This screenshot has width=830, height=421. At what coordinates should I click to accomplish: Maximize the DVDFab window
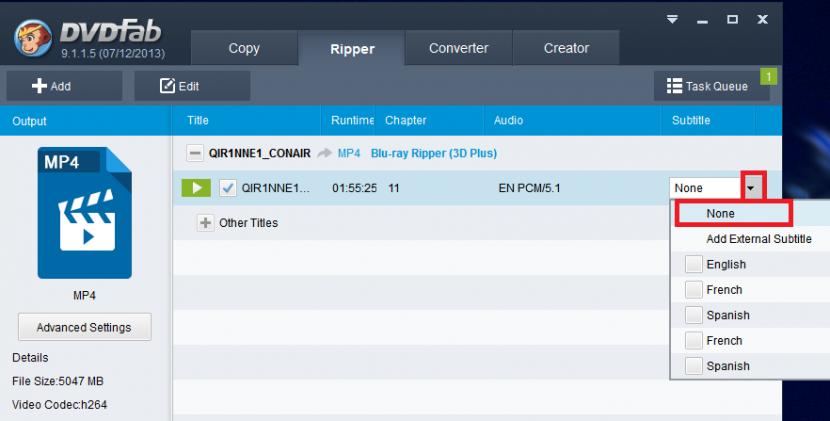click(x=733, y=20)
